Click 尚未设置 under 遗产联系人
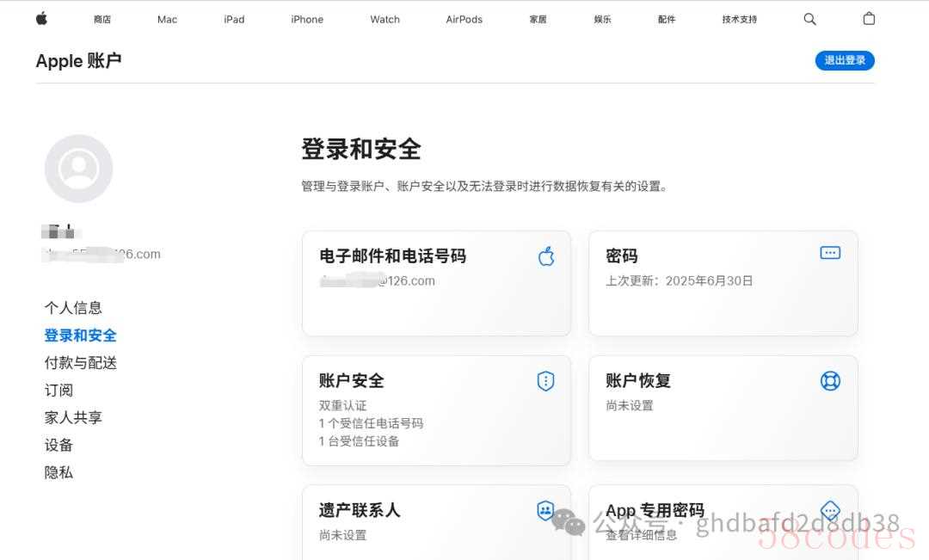 (342, 535)
